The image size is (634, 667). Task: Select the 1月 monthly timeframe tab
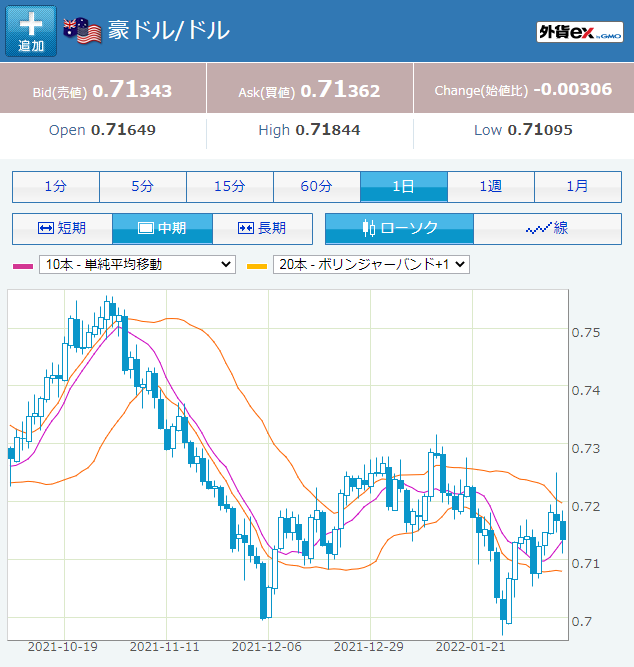pos(578,187)
